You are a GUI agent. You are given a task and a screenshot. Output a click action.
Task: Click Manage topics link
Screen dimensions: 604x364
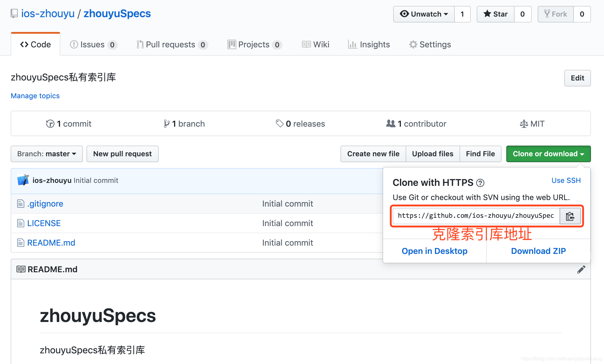35,96
